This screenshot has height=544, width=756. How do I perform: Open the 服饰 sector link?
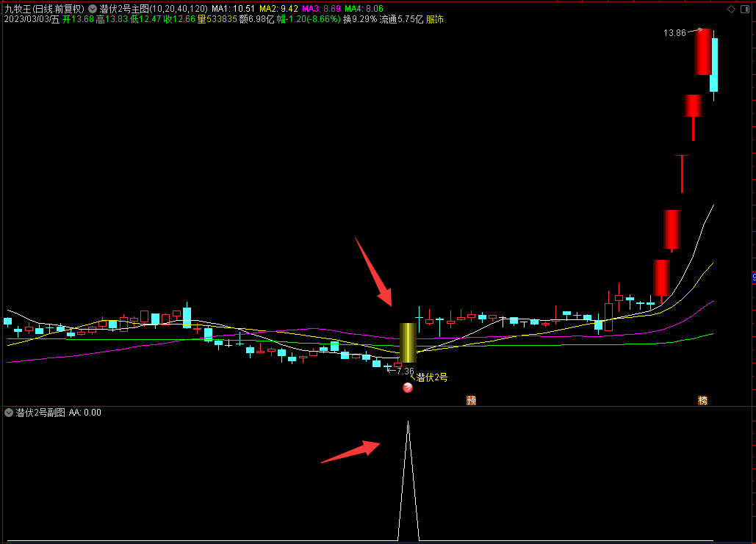(x=434, y=19)
